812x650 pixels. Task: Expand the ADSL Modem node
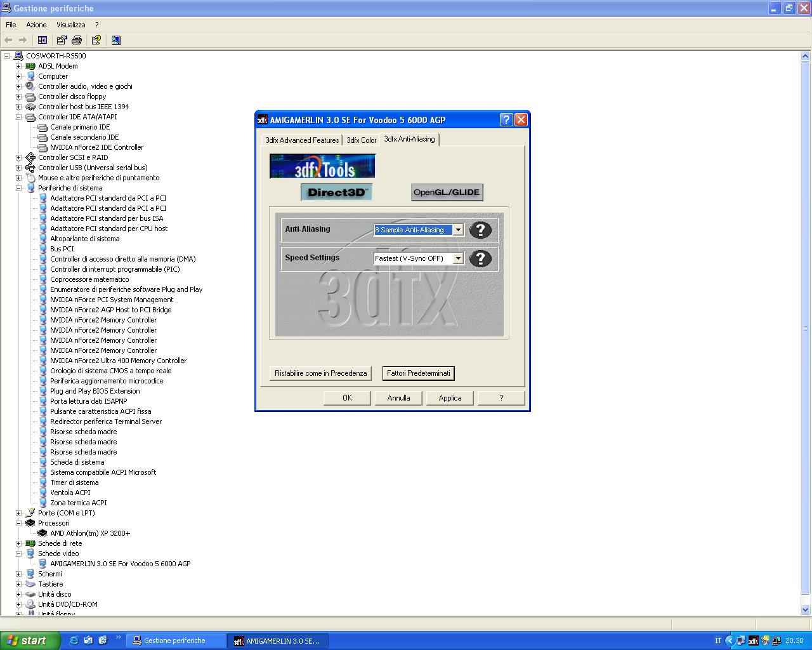coord(18,66)
